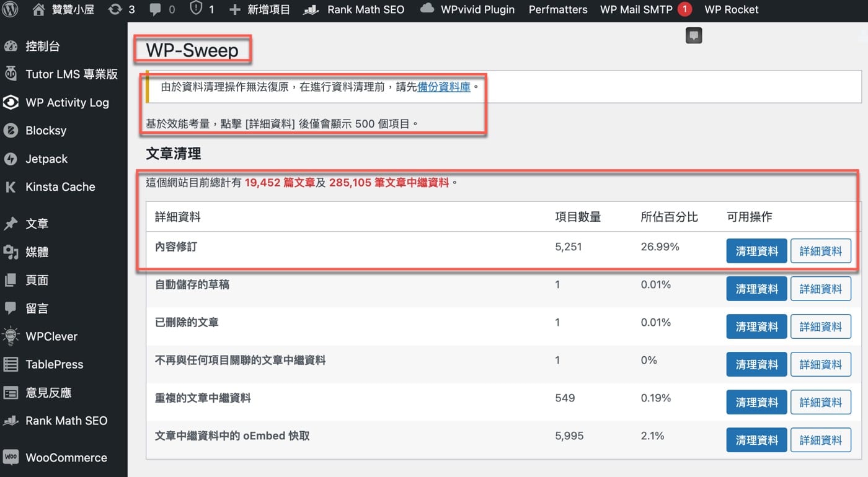Click the 2.1% percentage value
Viewport: 868px width, 477px height.
tap(653, 435)
